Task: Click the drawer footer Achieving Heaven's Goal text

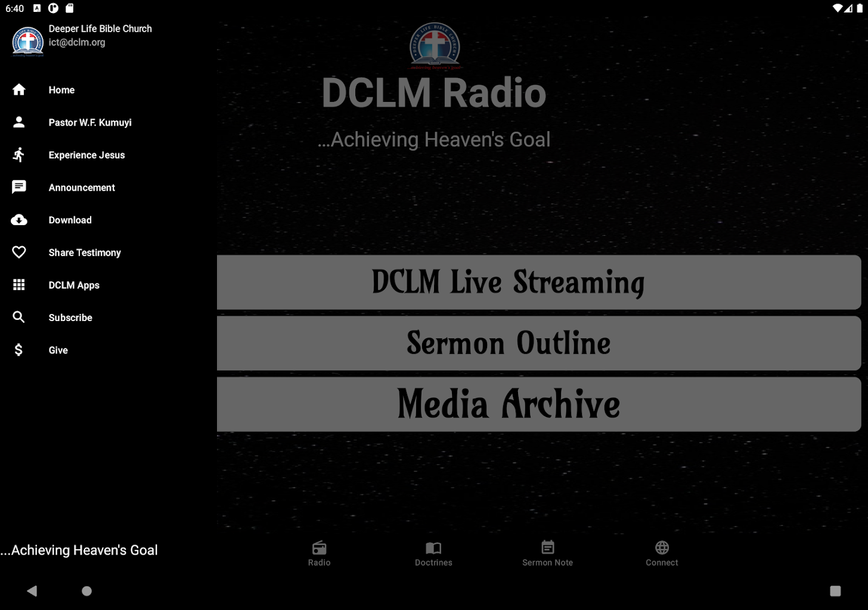Action: click(79, 550)
